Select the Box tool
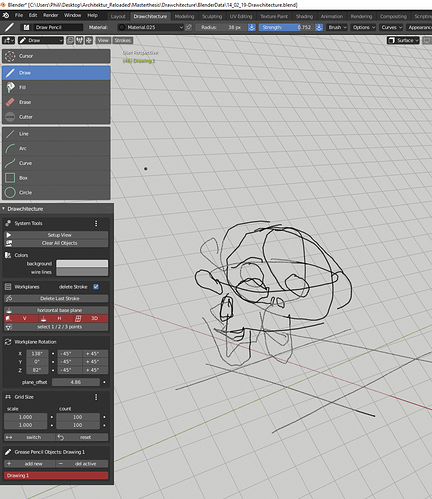Image resolution: width=432 pixels, height=499 pixels. click(x=56, y=178)
